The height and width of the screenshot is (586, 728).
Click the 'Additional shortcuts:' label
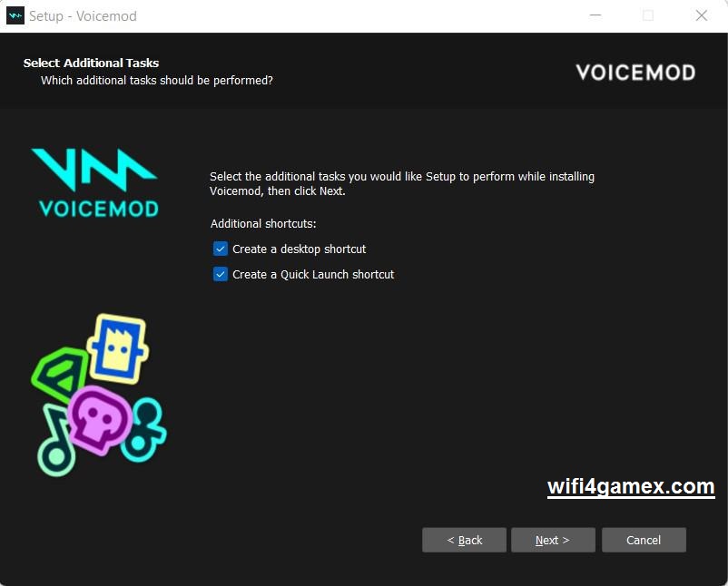click(x=263, y=224)
